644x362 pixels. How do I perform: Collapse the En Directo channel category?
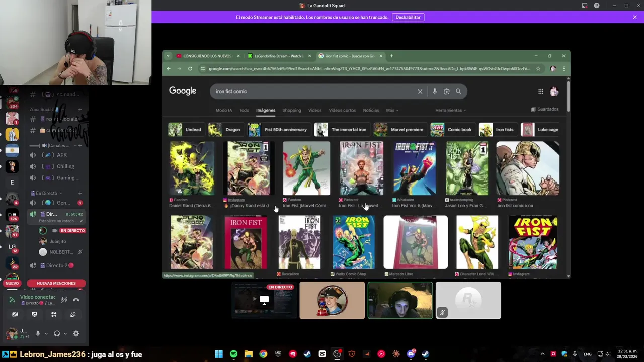point(46,193)
